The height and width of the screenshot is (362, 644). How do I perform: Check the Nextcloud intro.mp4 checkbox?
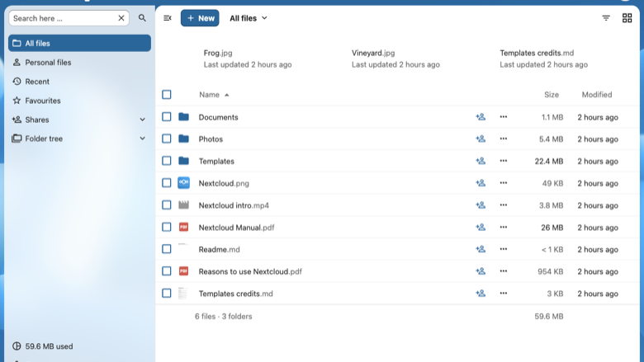pos(166,205)
